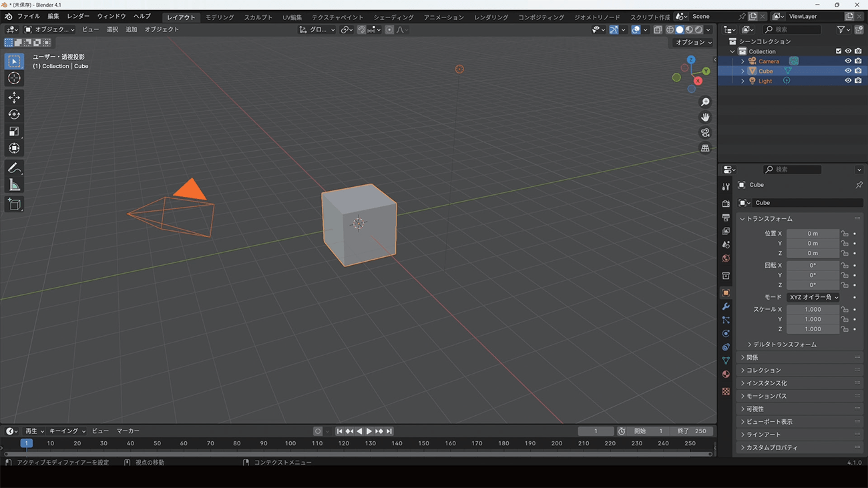The width and height of the screenshot is (868, 488).
Task: Hide the Cube via eye icon
Action: click(848, 71)
